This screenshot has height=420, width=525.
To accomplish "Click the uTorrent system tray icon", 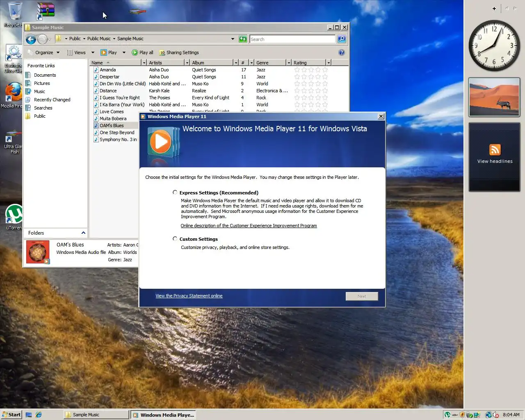I will (x=447, y=415).
